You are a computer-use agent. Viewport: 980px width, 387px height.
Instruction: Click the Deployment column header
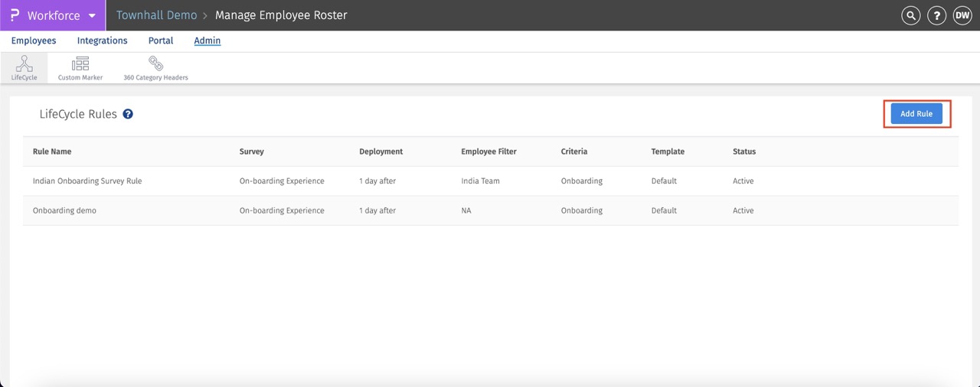(x=381, y=151)
